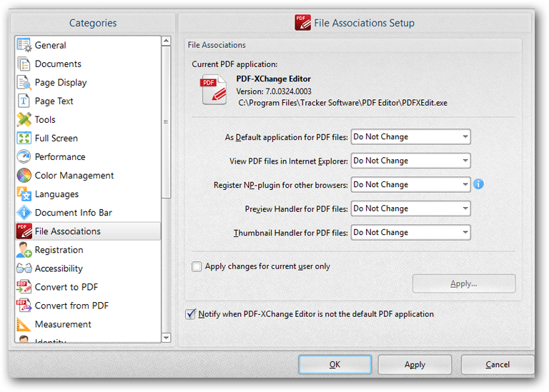Select the Convert from PDF category
The height and width of the screenshot is (392, 549).
(x=88, y=306)
